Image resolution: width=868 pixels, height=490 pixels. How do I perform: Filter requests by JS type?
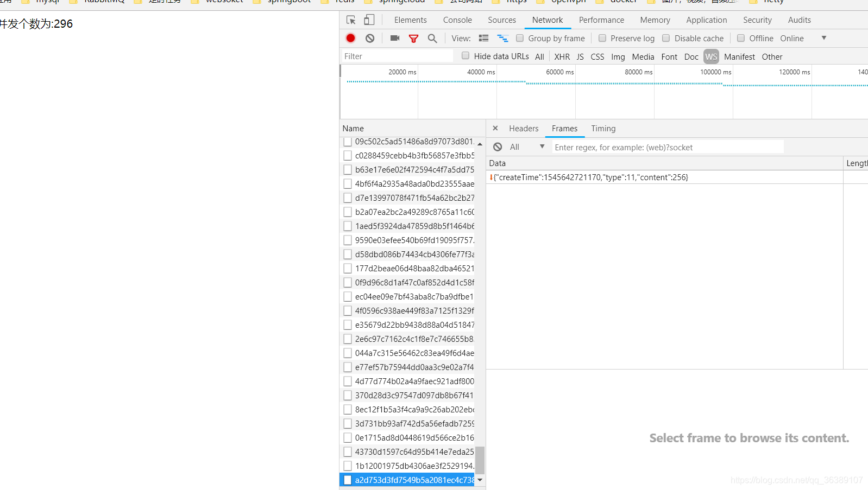point(580,56)
